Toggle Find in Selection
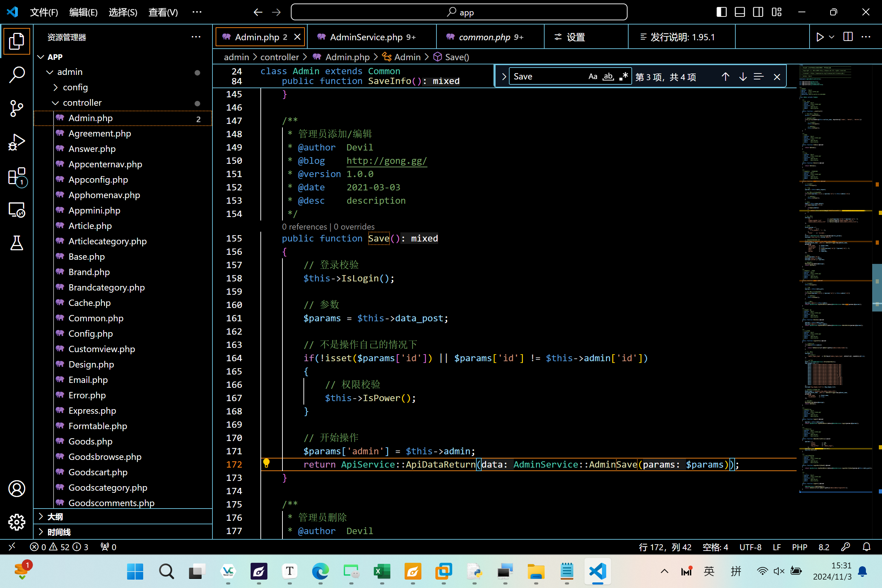This screenshot has height=588, width=882. 758,77
